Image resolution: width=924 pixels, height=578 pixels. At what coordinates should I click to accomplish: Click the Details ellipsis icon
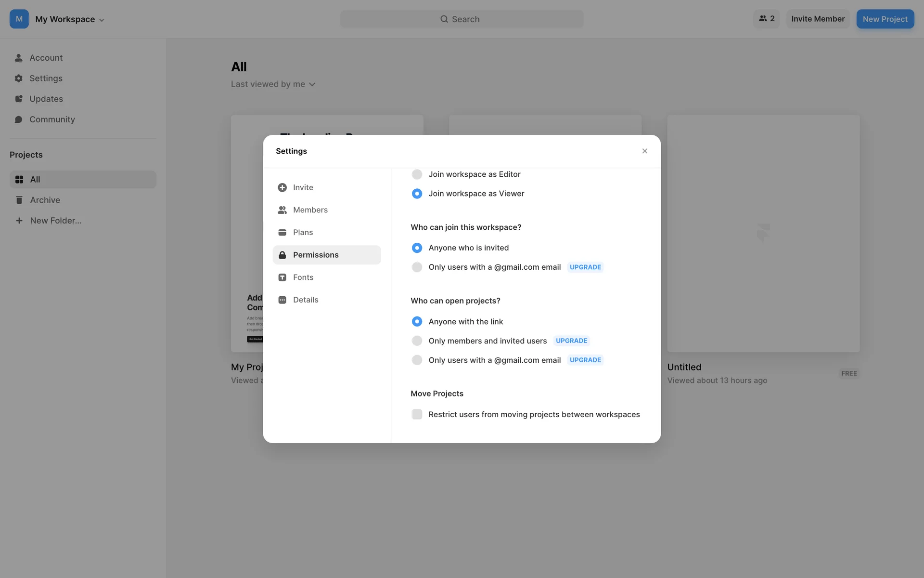point(282,300)
